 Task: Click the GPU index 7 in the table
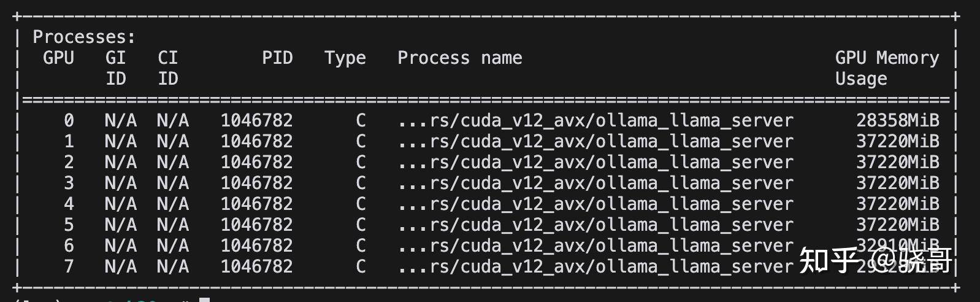(x=69, y=266)
